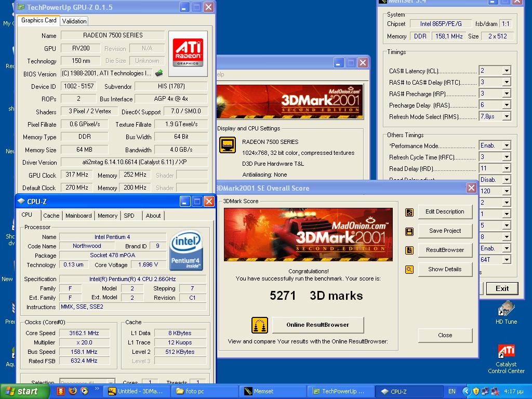The image size is (532, 399).
Task: Click the floppy disk Save Project icon
Action: coord(409,231)
